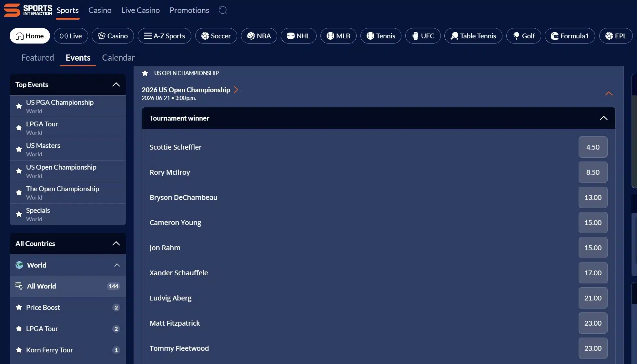Viewport: 637px width, 364px height.
Task: Click the Sports Interaction logo
Action: click(28, 10)
